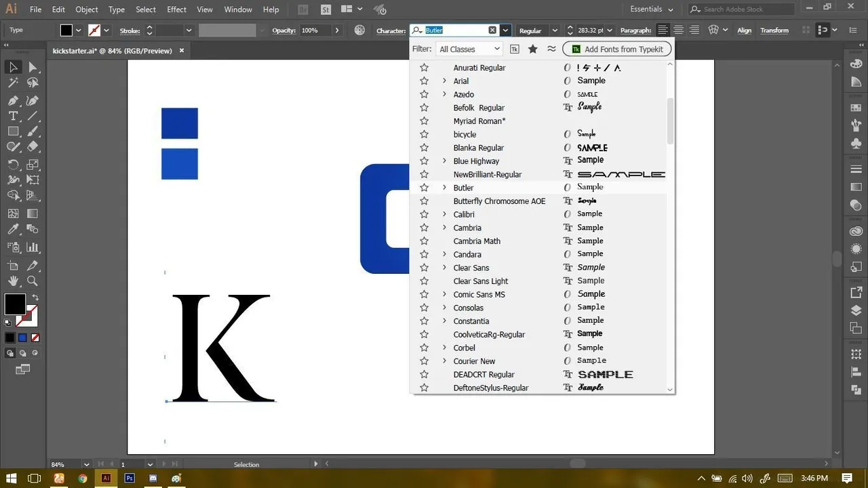Choose the Column Graph tool
Viewport: 868px width, 488px height.
33,247
